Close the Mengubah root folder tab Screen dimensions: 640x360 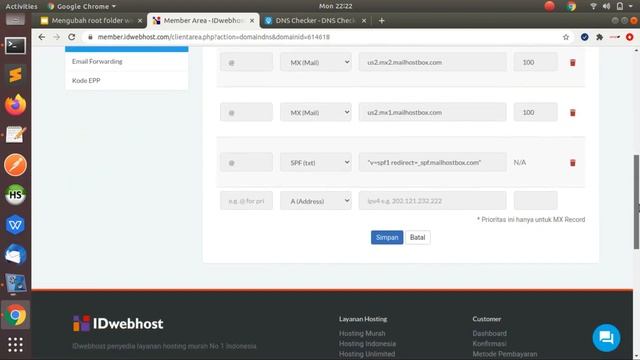pyautogui.click(x=140, y=20)
